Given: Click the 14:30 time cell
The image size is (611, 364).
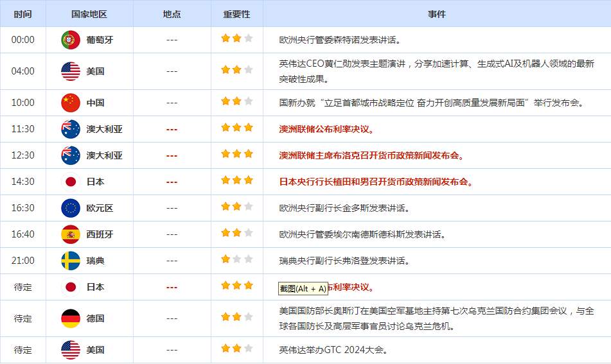Looking at the screenshot, I should [22, 182].
